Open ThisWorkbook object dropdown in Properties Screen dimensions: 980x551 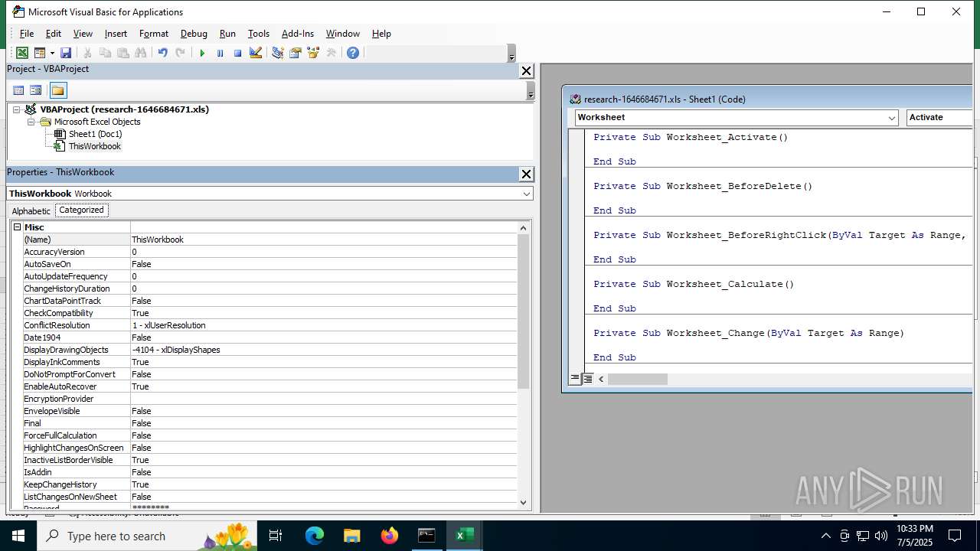coord(526,194)
